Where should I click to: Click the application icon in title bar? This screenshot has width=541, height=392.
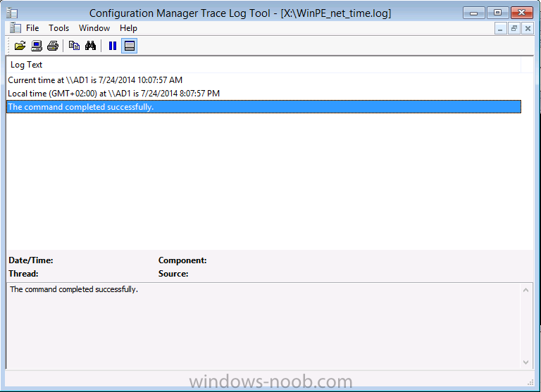(x=12, y=13)
